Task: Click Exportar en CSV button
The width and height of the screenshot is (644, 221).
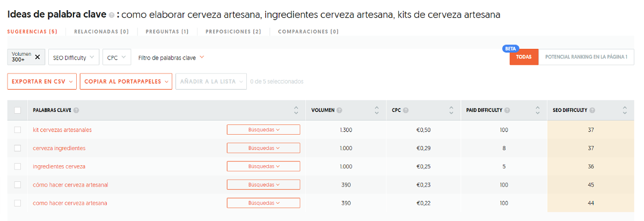Action: point(42,82)
